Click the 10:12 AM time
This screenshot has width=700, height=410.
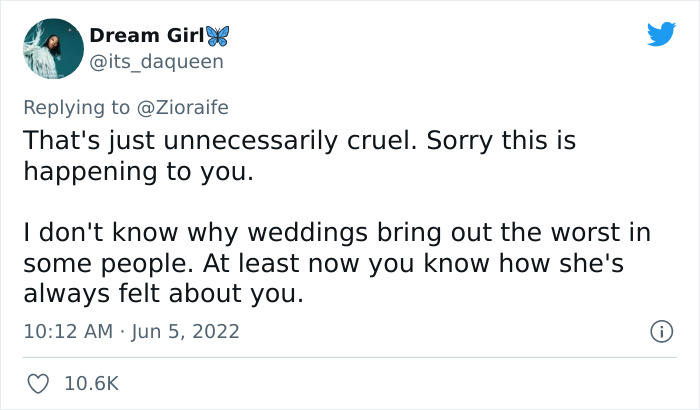tap(66, 330)
